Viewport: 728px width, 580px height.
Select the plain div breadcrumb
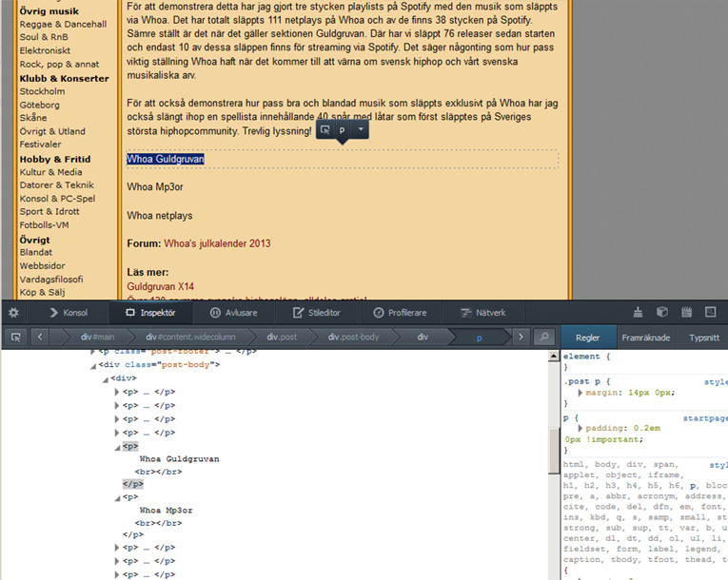tap(423, 337)
